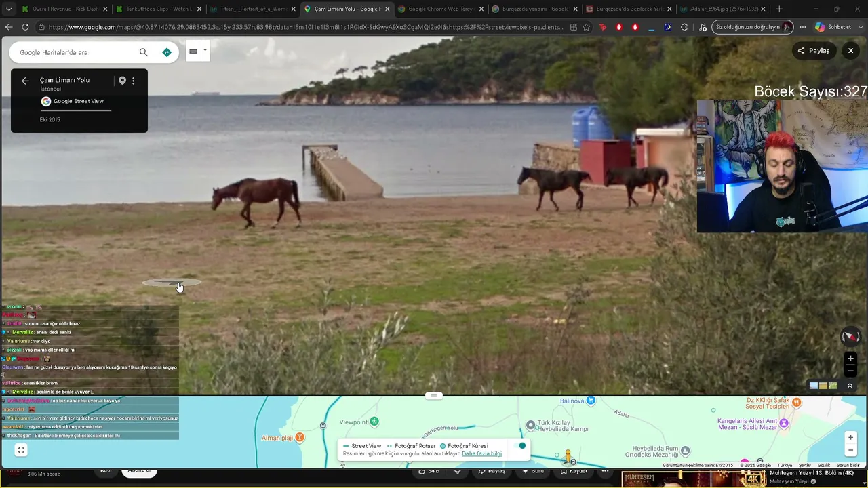Click the address bar URL field
Viewport: 868px width, 488px height.
(305, 27)
